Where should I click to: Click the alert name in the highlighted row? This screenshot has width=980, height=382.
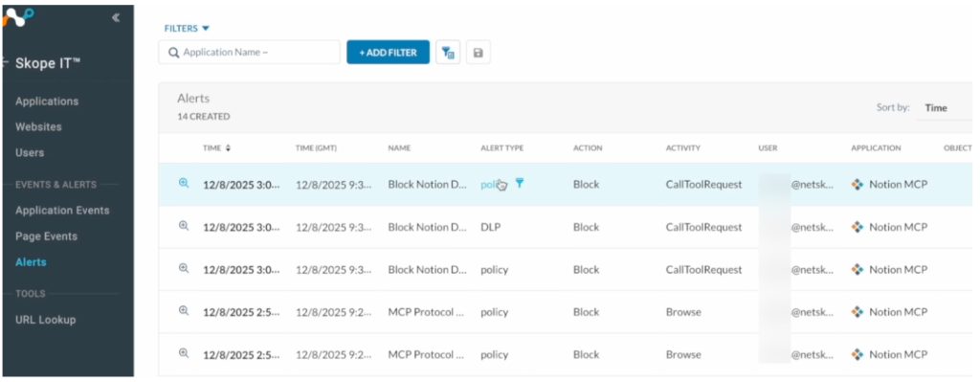click(x=428, y=185)
